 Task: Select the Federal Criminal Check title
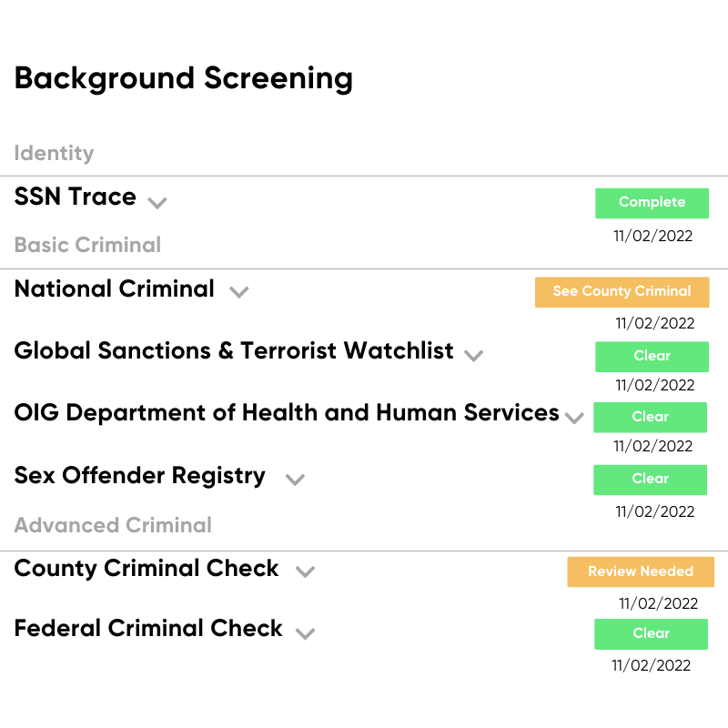tap(148, 628)
